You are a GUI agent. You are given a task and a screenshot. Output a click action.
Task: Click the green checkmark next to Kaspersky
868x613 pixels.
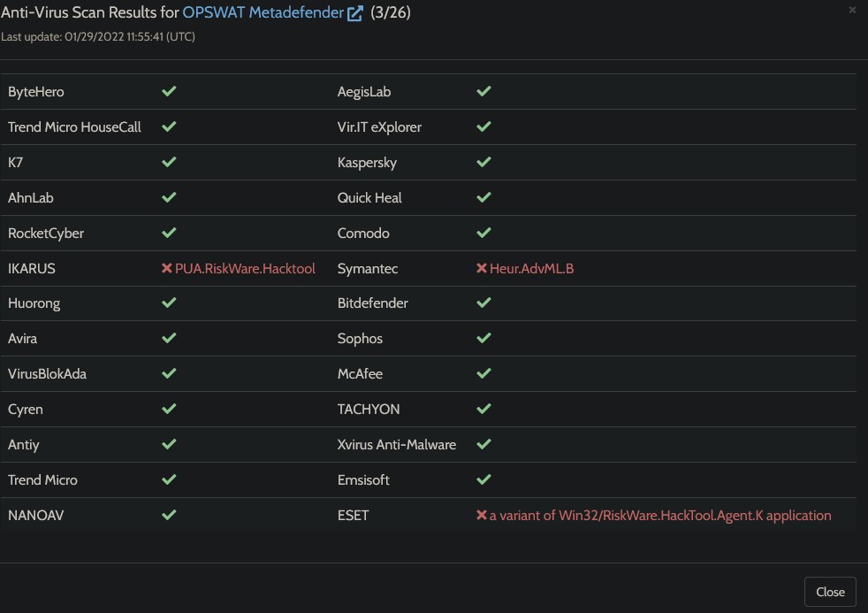[x=483, y=163]
